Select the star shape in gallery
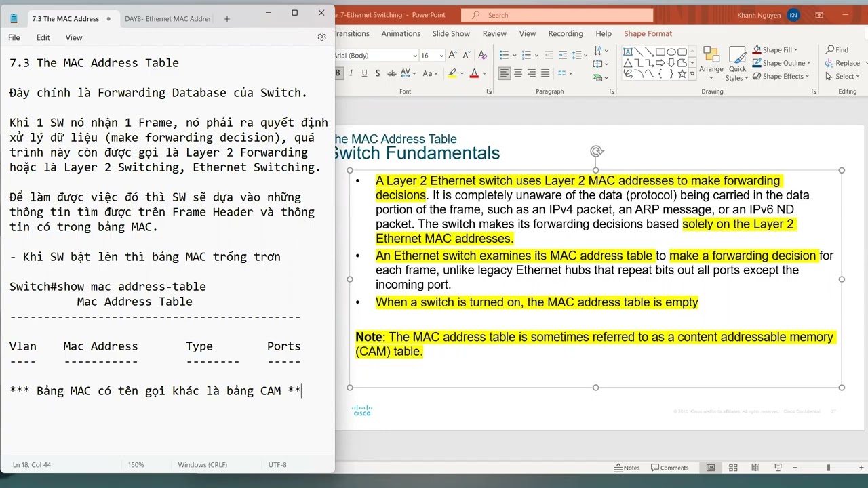868x488 pixels. pyautogui.click(x=682, y=74)
